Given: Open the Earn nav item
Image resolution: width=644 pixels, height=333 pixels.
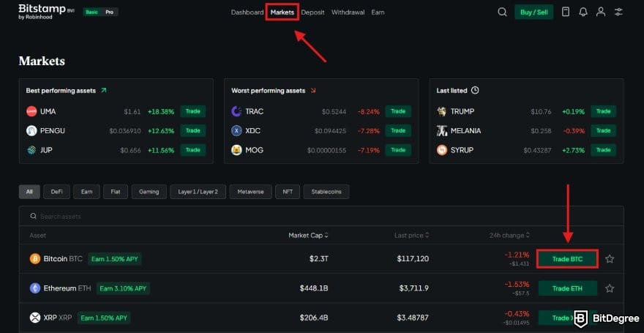Looking at the screenshot, I should (x=378, y=12).
